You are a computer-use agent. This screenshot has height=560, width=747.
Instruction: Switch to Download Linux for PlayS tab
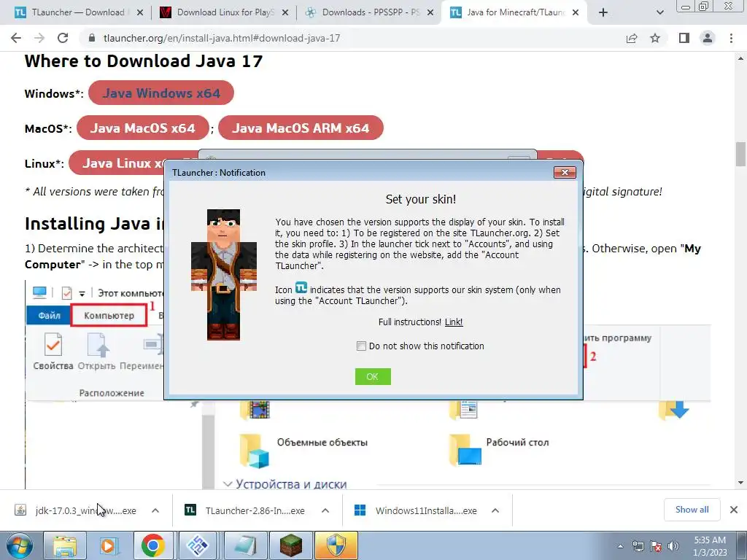(224, 12)
